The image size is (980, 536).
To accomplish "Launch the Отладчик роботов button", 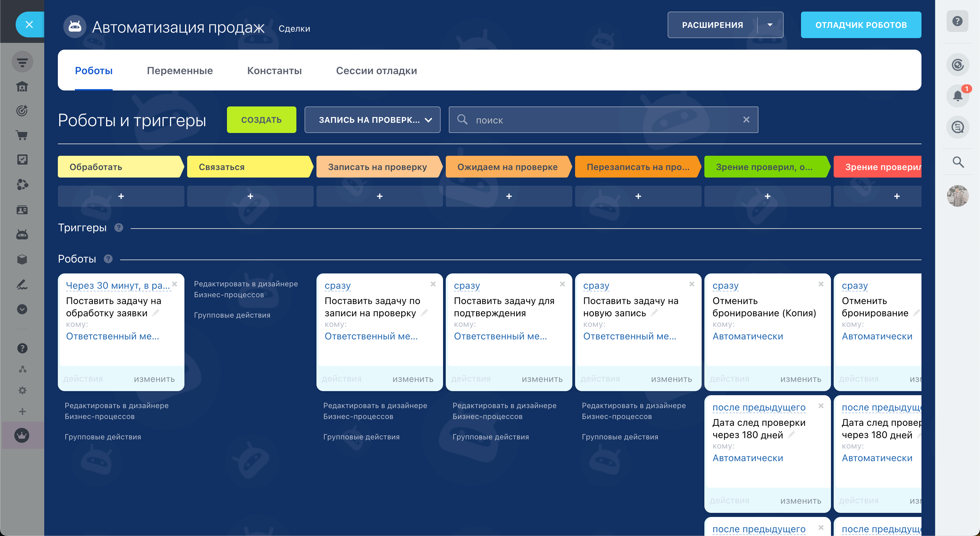I will tap(861, 25).
